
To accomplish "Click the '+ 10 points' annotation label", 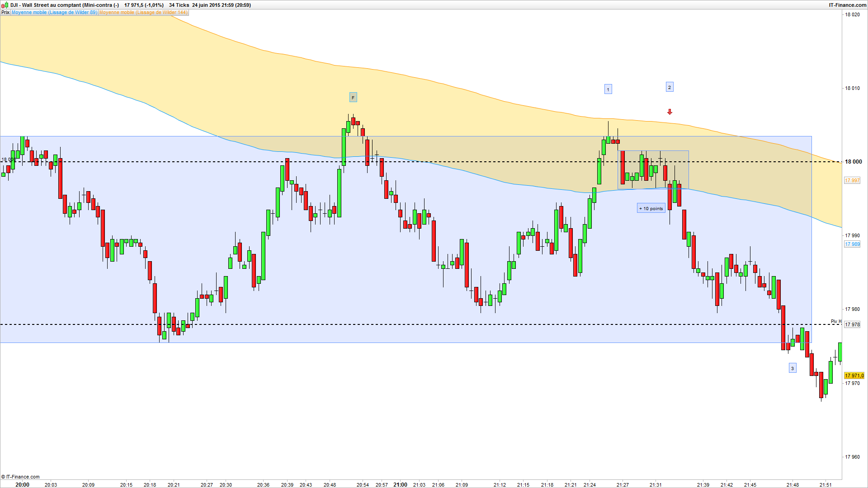I will point(651,208).
